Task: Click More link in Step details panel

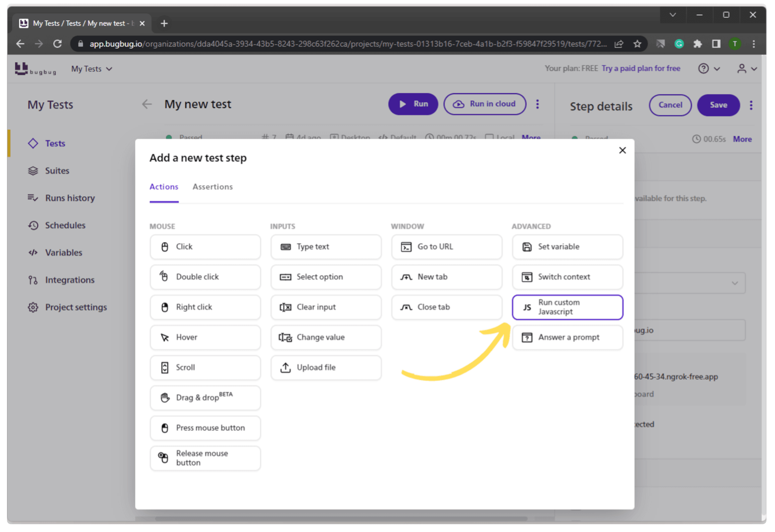Action: point(742,139)
